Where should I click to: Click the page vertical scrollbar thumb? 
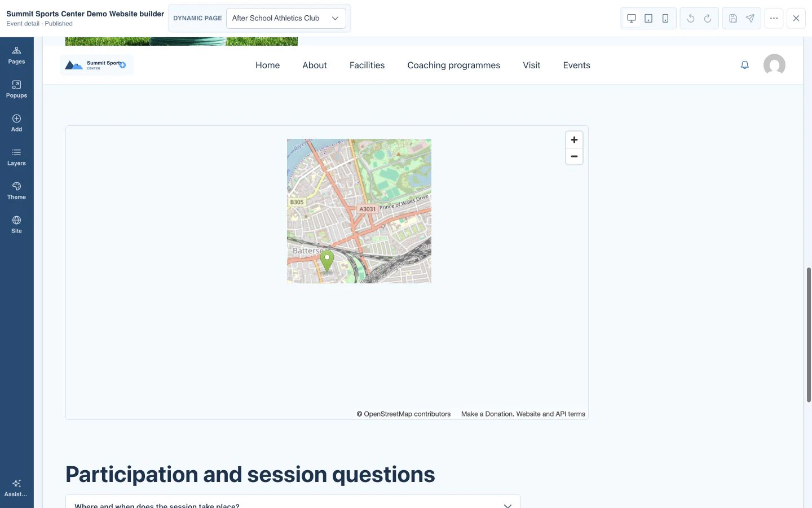[809, 335]
